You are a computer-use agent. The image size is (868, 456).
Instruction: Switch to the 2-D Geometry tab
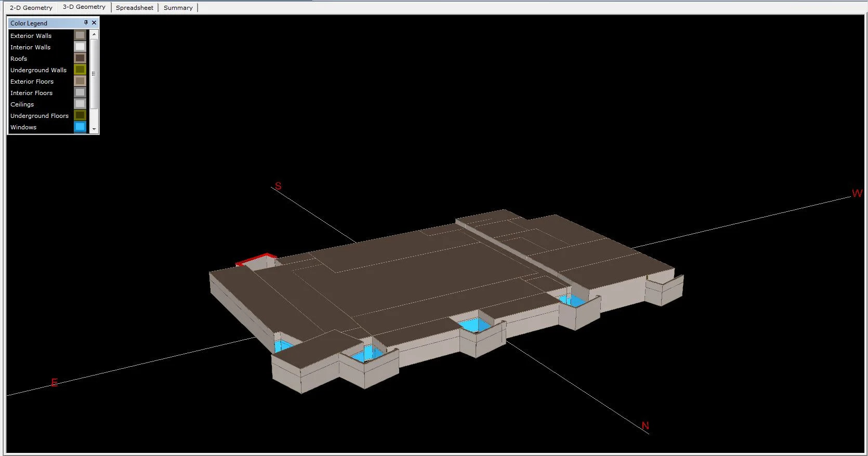click(31, 8)
